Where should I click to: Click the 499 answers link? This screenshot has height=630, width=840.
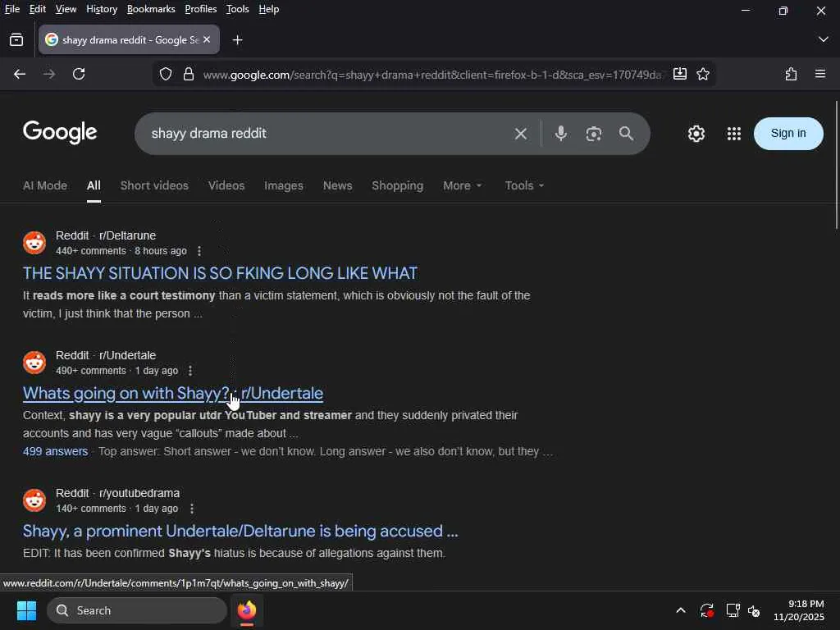[x=55, y=451]
